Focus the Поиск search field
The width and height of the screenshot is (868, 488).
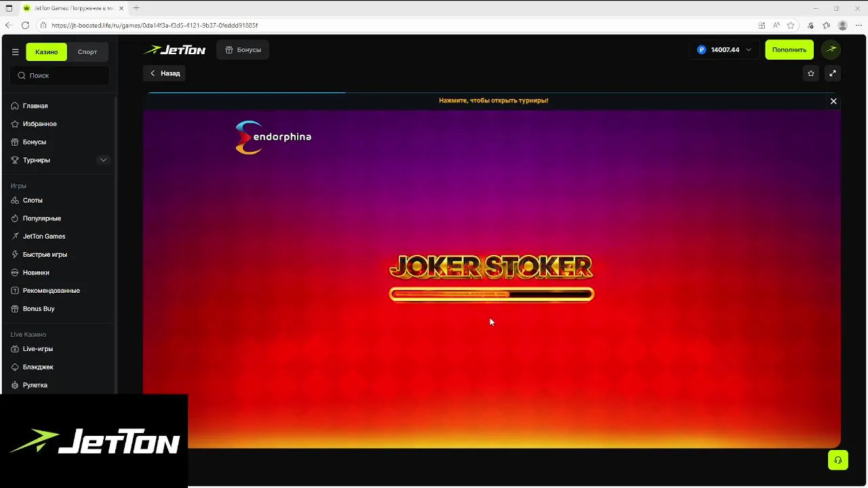60,75
